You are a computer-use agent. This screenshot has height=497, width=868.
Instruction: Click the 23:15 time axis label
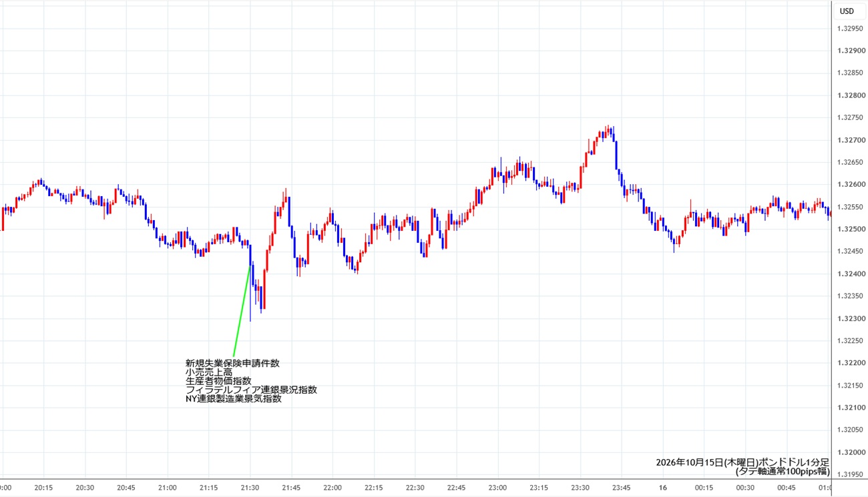pyautogui.click(x=539, y=488)
